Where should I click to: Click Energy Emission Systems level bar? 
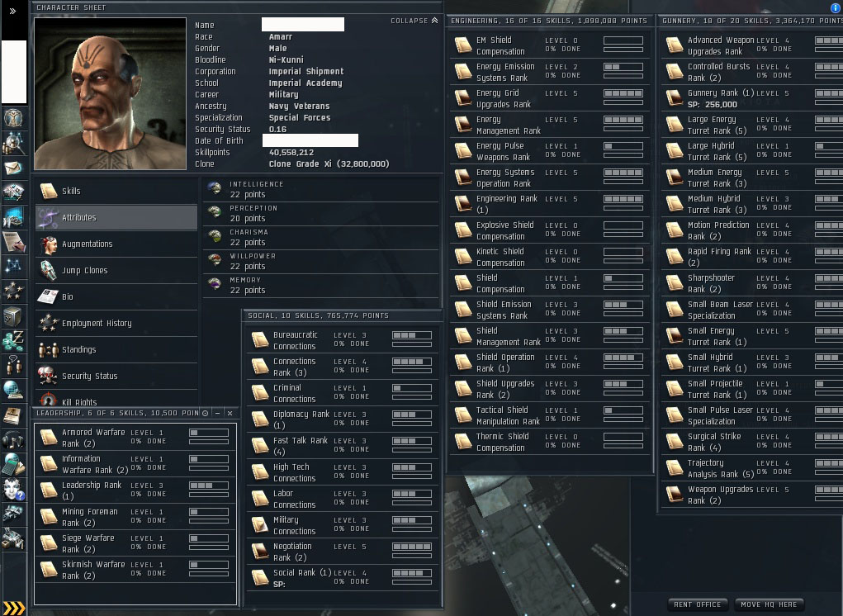point(623,67)
